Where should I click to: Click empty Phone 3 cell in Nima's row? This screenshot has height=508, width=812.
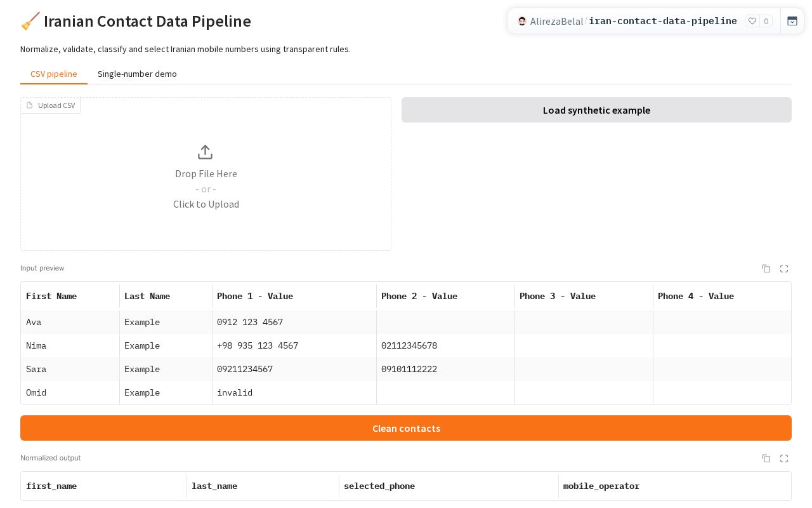(x=584, y=345)
